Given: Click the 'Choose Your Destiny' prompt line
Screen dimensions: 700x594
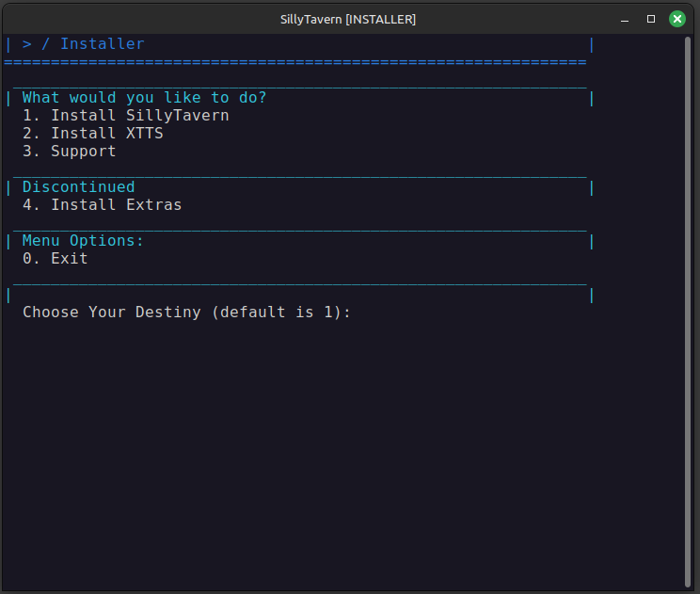Looking at the screenshot, I should (x=186, y=313).
